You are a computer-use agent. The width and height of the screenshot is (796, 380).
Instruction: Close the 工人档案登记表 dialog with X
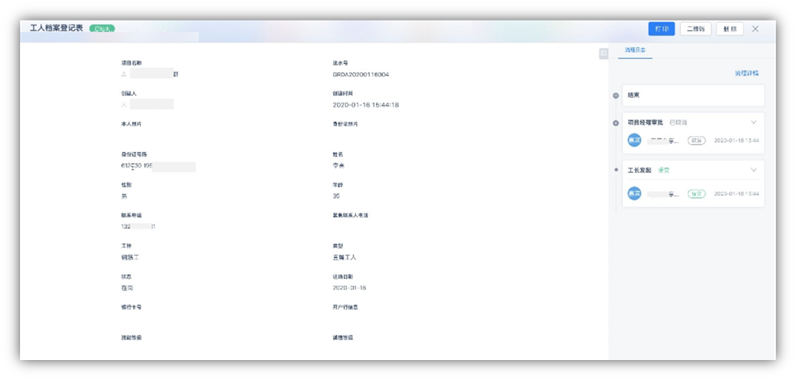pyautogui.click(x=755, y=29)
